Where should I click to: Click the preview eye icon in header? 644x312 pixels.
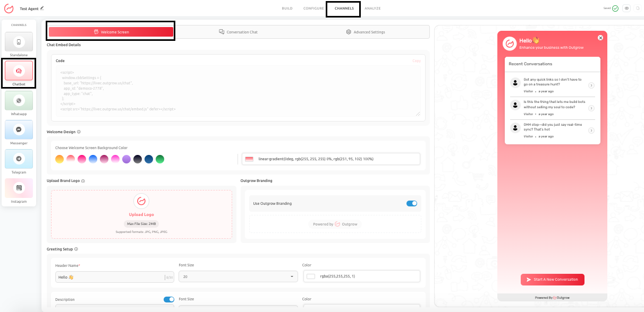626,8
